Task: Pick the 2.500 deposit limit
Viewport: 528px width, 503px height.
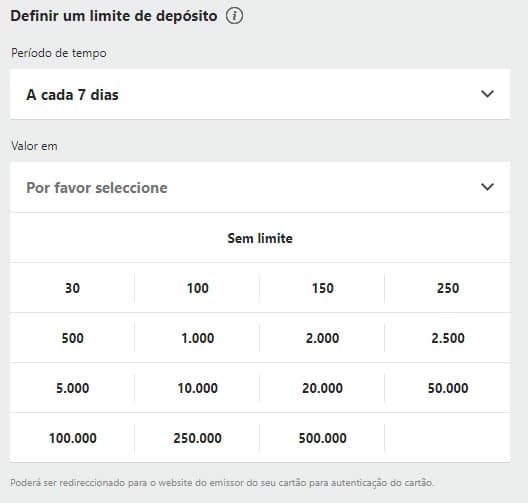Action: point(448,338)
